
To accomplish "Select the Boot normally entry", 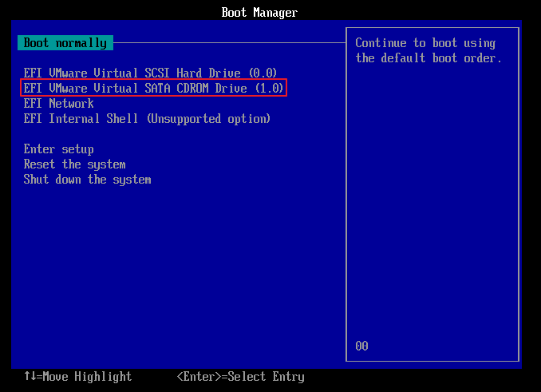I will (x=65, y=43).
